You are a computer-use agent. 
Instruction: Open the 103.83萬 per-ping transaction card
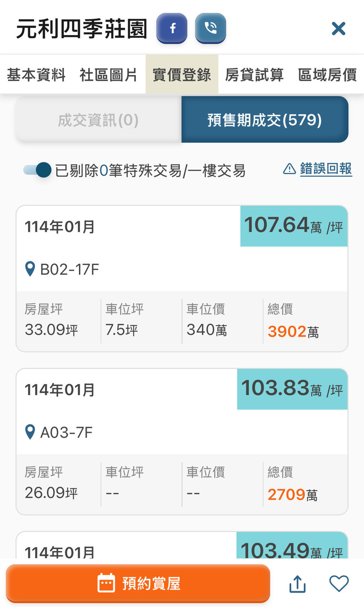[x=182, y=441]
